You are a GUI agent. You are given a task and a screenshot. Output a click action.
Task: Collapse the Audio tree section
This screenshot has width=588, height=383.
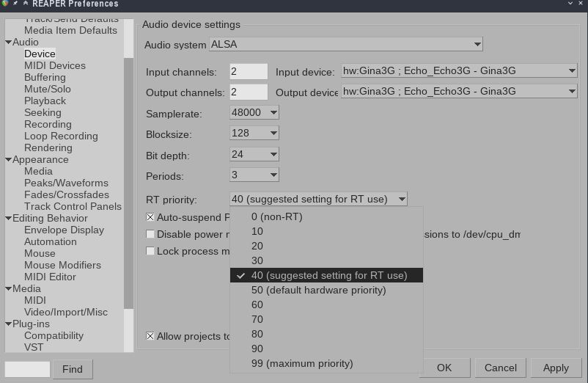(8, 43)
